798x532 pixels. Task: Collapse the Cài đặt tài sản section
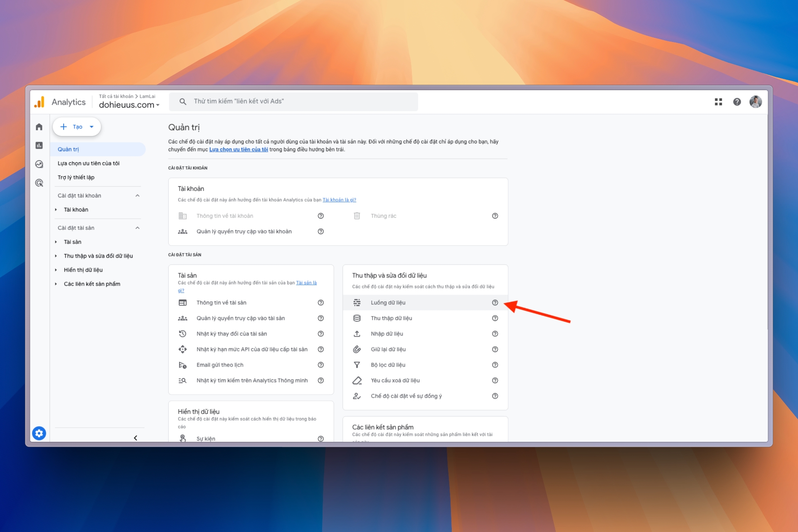pos(138,228)
